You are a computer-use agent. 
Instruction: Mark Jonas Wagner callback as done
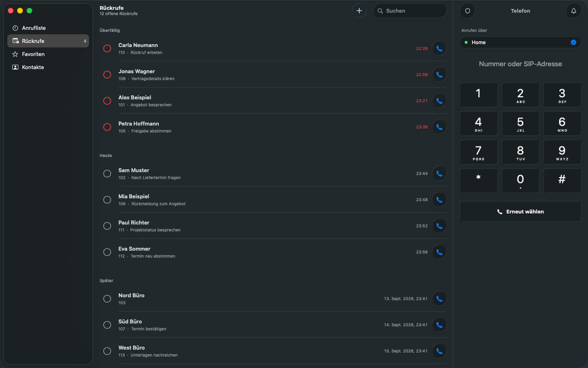[x=107, y=74]
